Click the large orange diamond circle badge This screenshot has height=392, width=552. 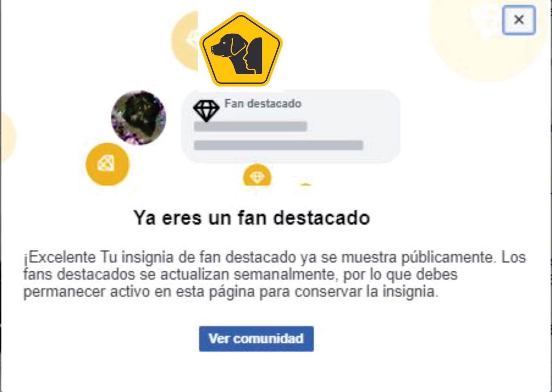(107, 164)
